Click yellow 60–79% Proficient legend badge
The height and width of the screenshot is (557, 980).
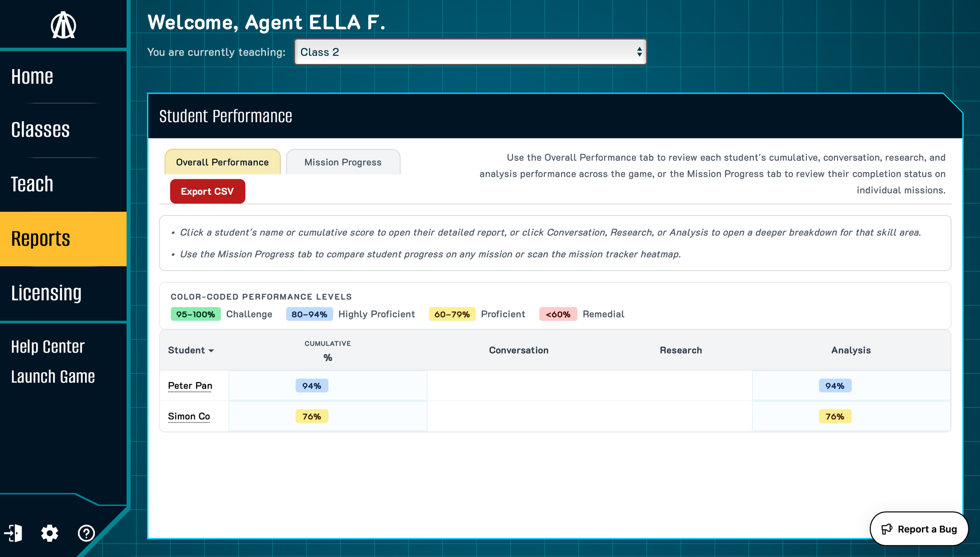(x=452, y=314)
